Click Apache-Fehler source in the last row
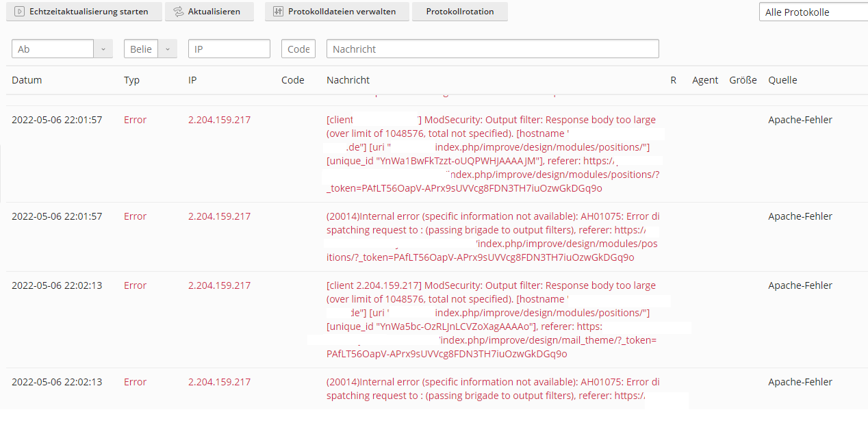This screenshot has height=423, width=868. tap(800, 382)
